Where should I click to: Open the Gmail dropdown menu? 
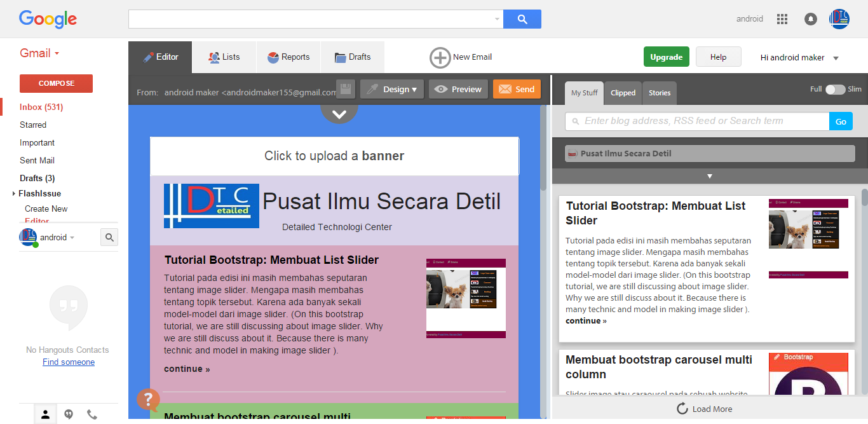point(39,53)
